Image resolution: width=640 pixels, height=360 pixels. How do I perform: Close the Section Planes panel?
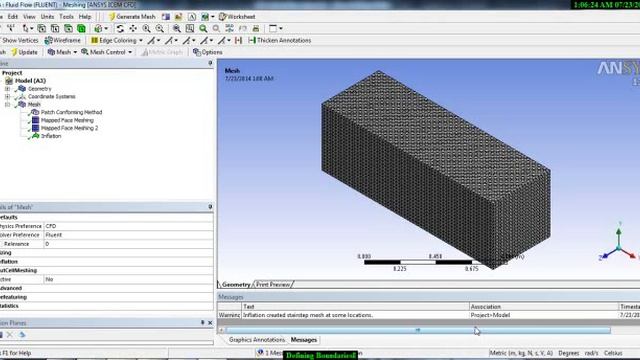pos(210,323)
